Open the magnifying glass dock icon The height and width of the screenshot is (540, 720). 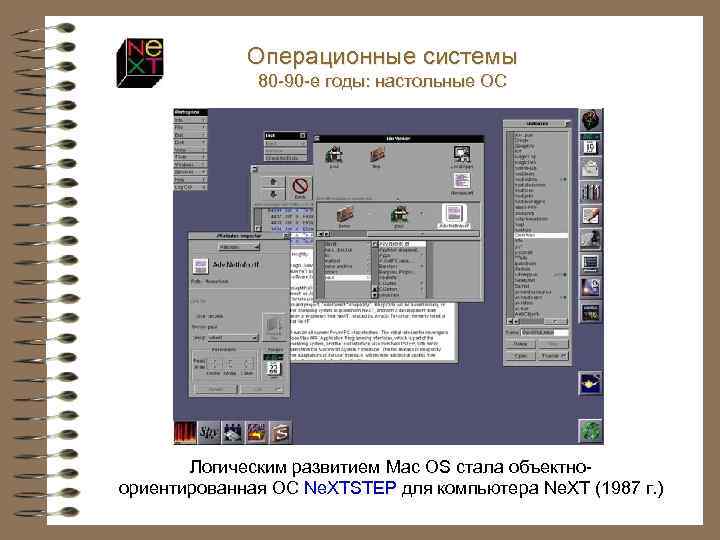pyautogui.click(x=591, y=287)
